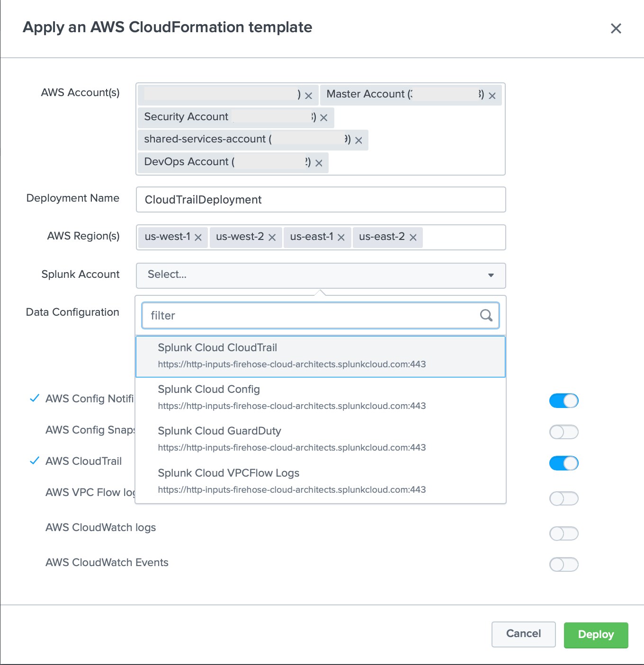Viewport: 644px width, 665px height.
Task: Click the AWS CloudTrail label
Action: coord(84,461)
